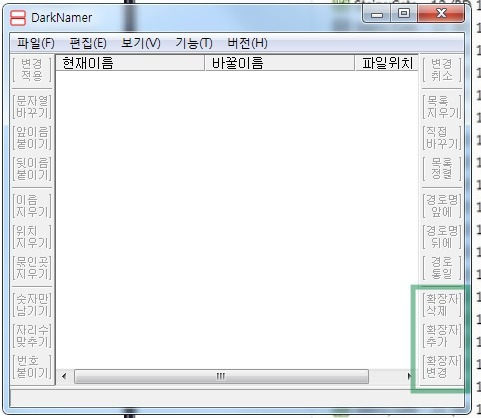Viewport: 481px width, 418px height.
Task: Open the 편집(E) menu
Action: [88, 43]
